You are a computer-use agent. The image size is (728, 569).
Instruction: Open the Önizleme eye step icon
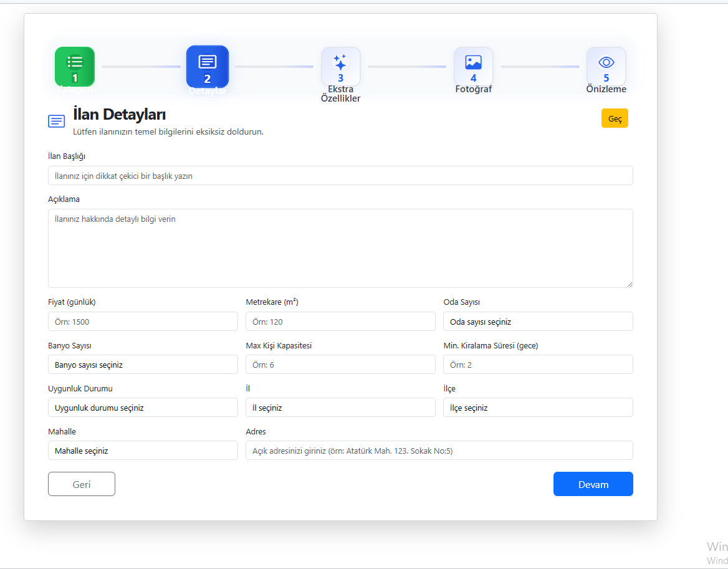606,66
